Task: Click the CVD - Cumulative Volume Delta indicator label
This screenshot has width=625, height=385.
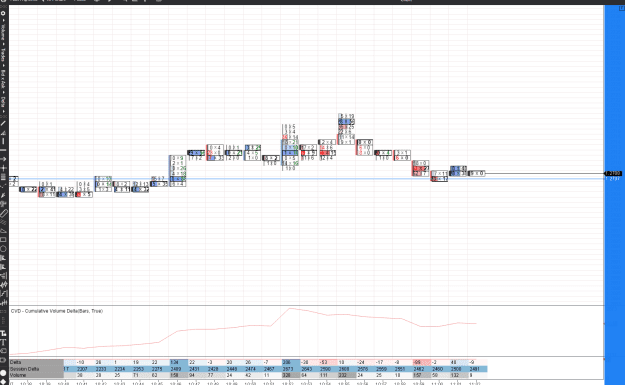Action: (56, 311)
